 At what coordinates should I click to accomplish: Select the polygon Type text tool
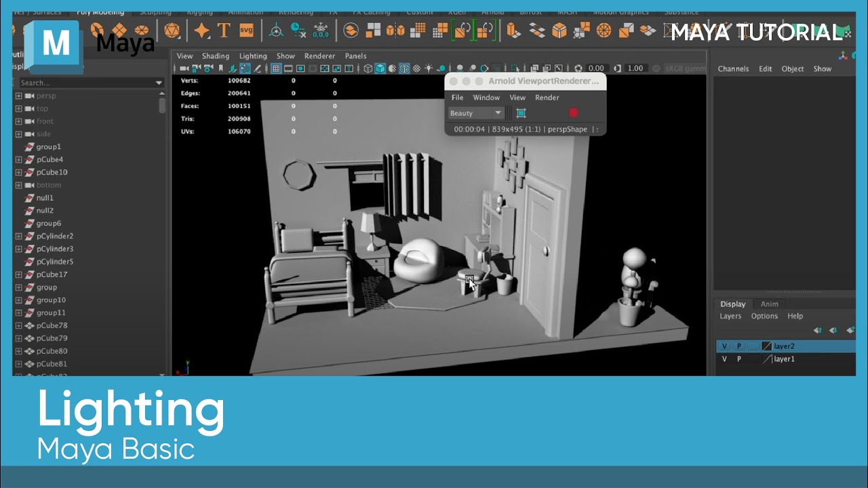223,30
